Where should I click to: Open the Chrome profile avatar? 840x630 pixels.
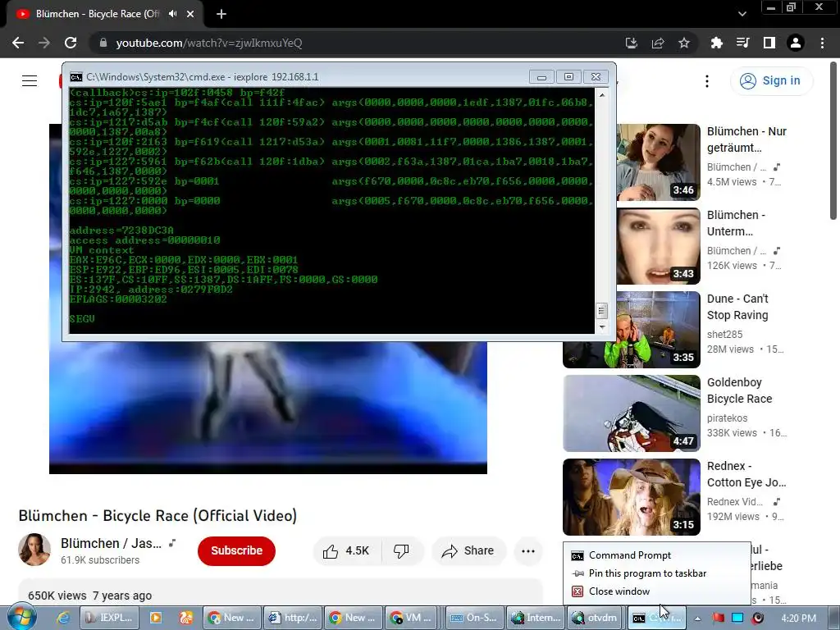click(796, 43)
